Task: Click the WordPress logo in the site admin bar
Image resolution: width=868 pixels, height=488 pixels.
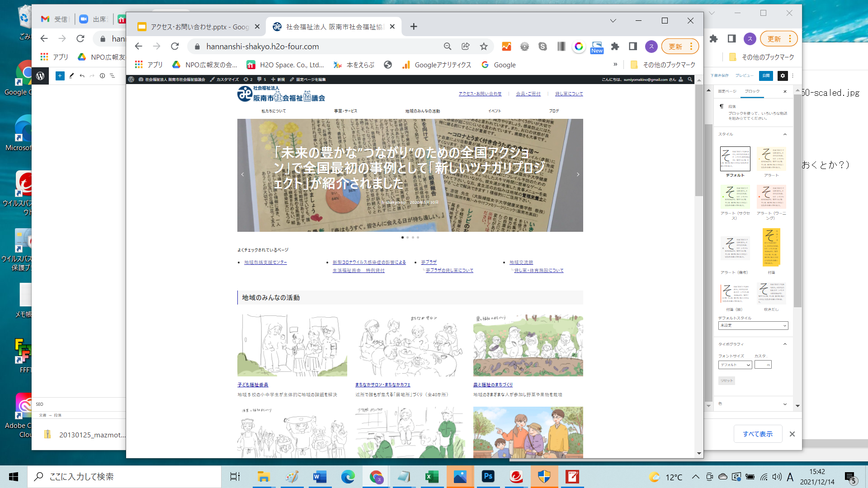Action: coord(131,80)
